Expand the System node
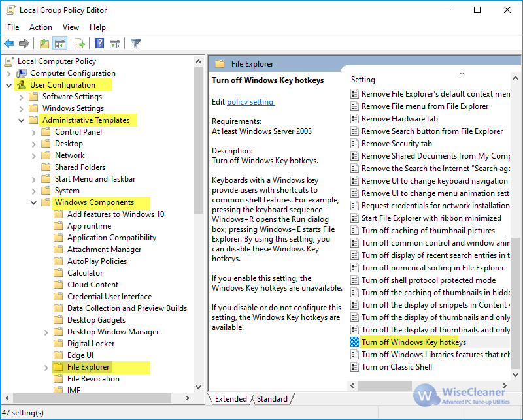 click(x=34, y=191)
